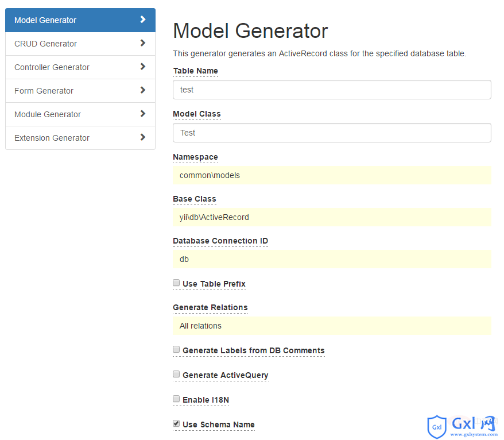Click the chevron arrow next to Controller Generator
This screenshot has width=504, height=440.
click(143, 67)
